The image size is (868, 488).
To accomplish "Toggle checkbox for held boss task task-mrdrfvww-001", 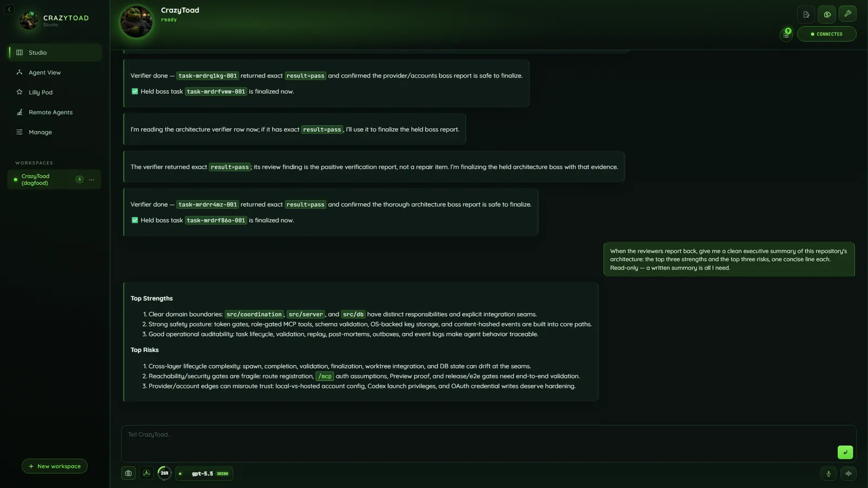I will pos(135,92).
